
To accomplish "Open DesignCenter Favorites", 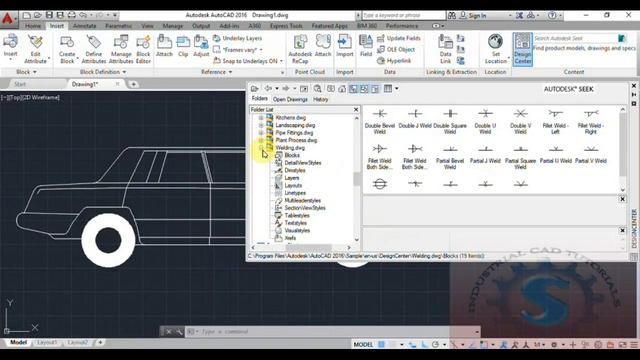I will [331, 89].
